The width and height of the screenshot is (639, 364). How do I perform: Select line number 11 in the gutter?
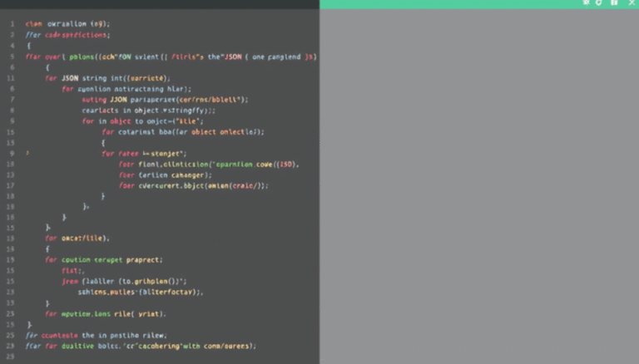[12, 77]
